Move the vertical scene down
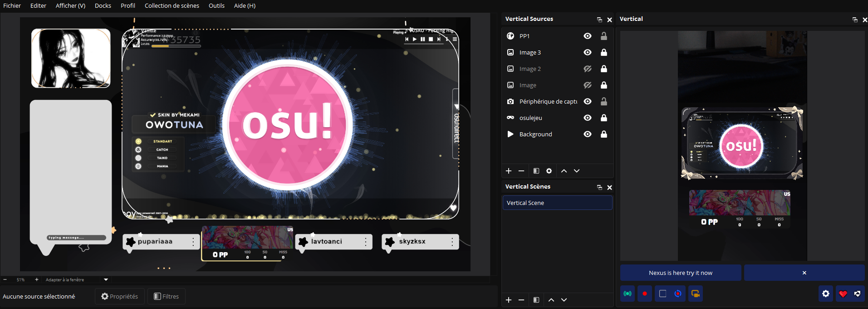Screen dimensions: 868x309 point(564,300)
